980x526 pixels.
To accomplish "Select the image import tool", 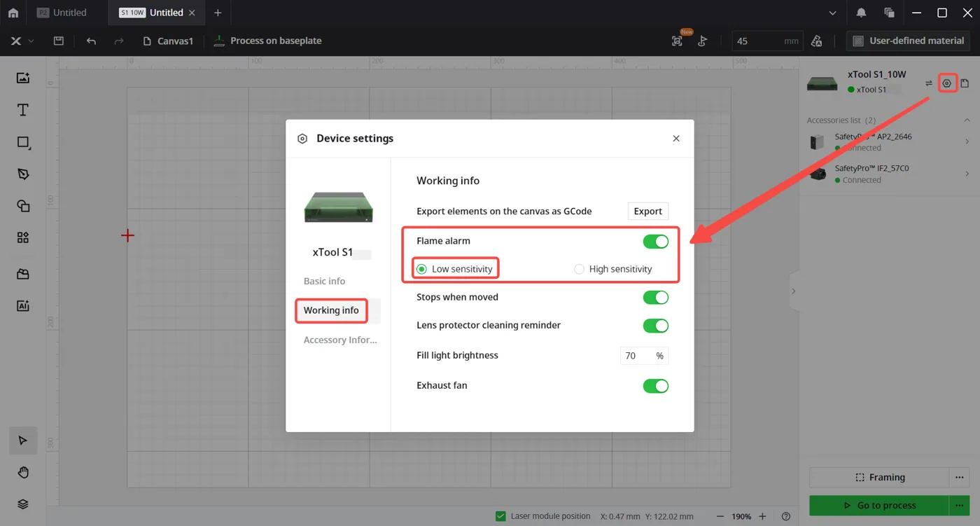I will (x=23, y=78).
